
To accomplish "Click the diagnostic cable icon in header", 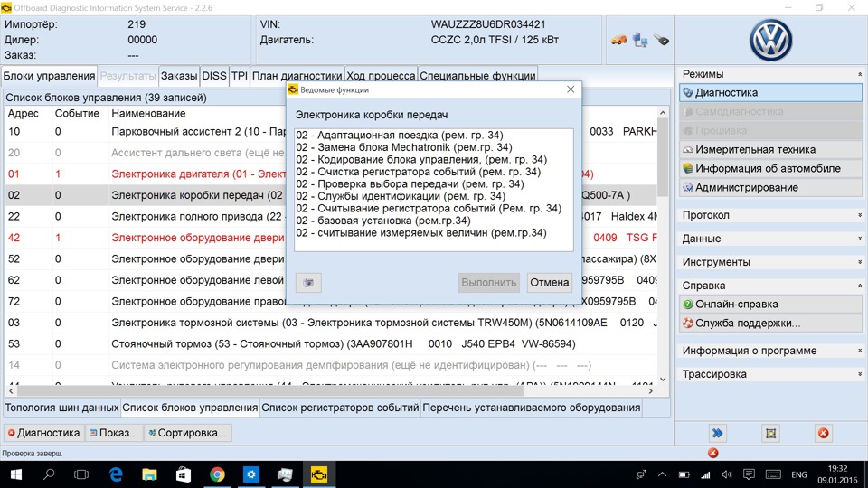I will tap(661, 40).
